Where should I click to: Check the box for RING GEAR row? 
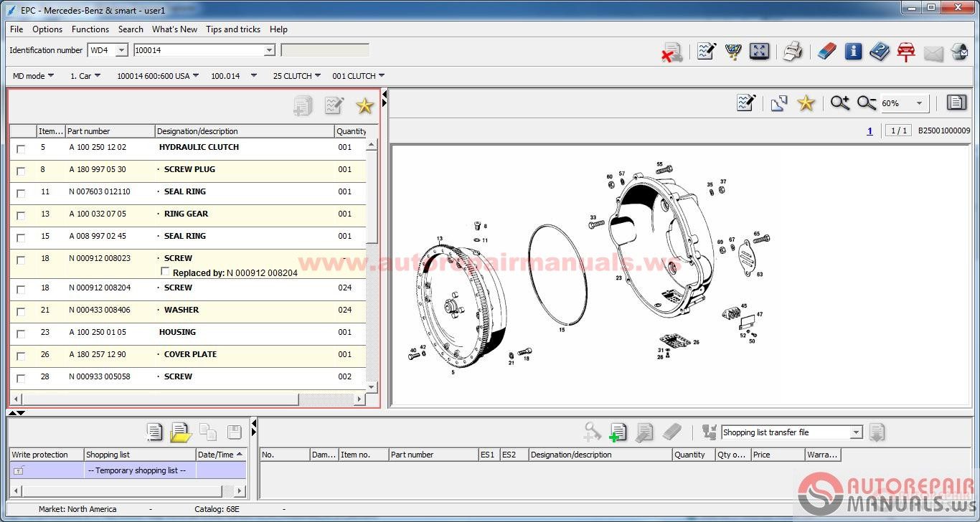point(21,216)
